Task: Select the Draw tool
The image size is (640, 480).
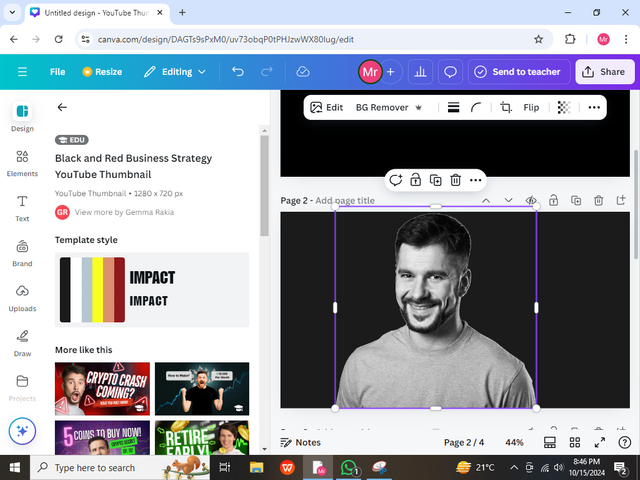Action: (x=22, y=343)
